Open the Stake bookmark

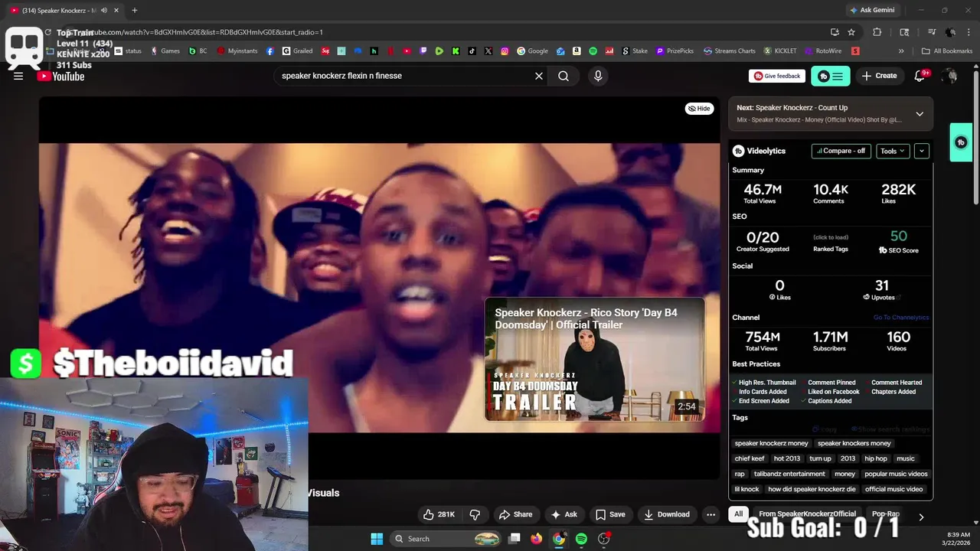pos(635,51)
